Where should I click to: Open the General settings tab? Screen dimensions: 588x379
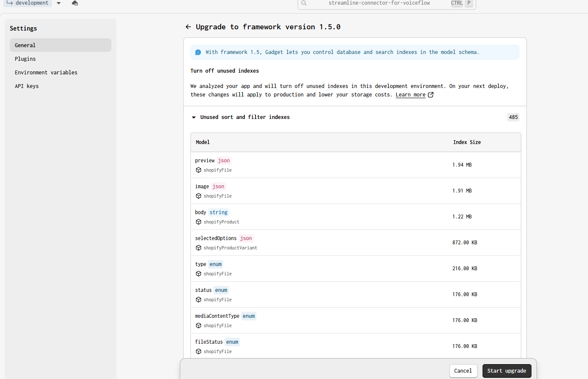[x=60, y=45]
